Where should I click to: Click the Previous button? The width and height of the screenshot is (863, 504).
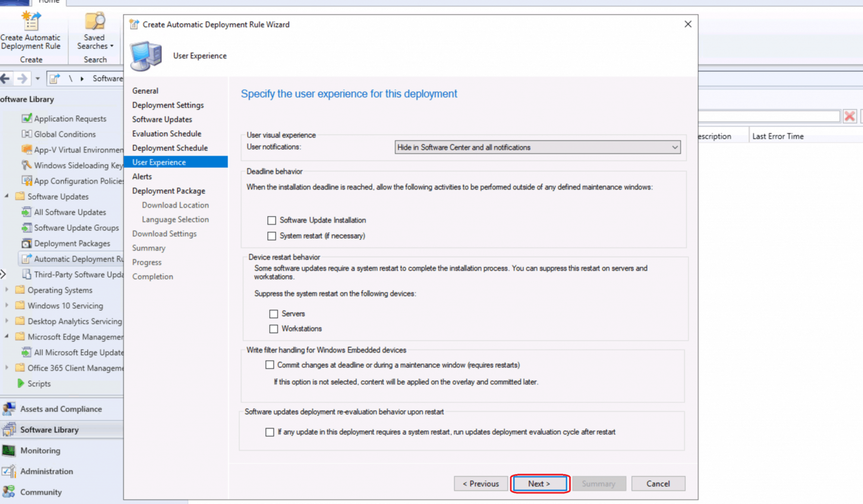coord(480,483)
